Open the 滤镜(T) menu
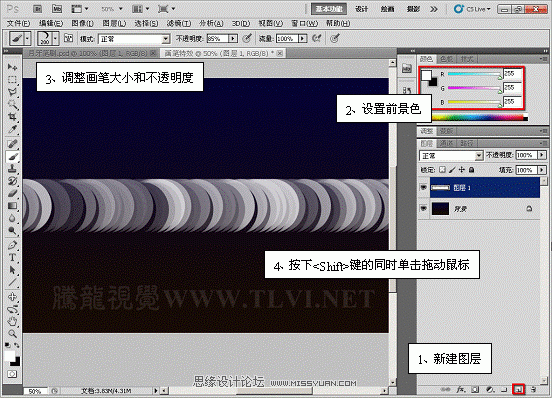 click(x=179, y=23)
